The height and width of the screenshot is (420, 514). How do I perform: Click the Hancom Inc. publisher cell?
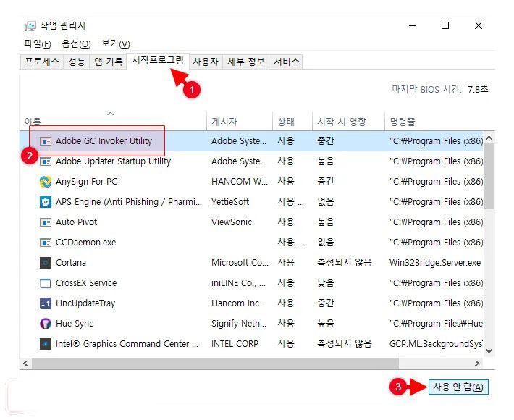[236, 303]
